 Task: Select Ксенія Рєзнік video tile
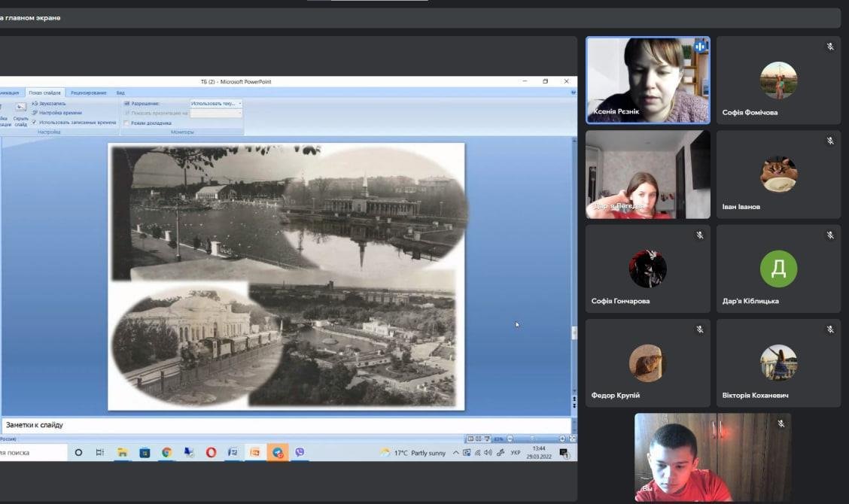pos(647,80)
